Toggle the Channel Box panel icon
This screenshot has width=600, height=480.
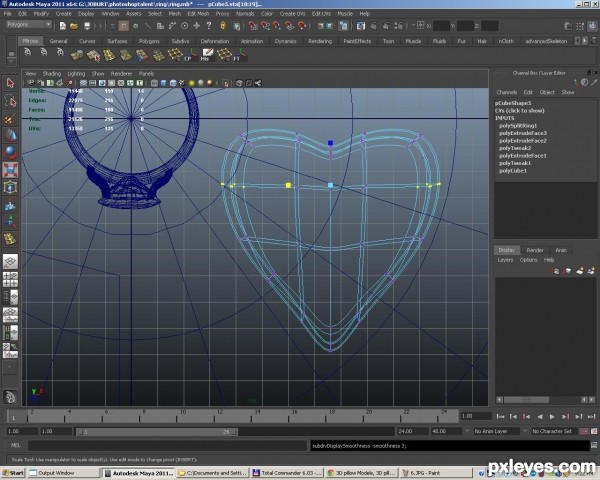coord(593,26)
